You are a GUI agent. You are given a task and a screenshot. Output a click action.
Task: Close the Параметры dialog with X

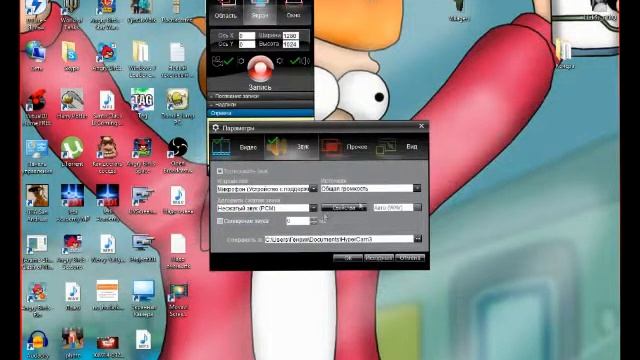click(x=421, y=126)
